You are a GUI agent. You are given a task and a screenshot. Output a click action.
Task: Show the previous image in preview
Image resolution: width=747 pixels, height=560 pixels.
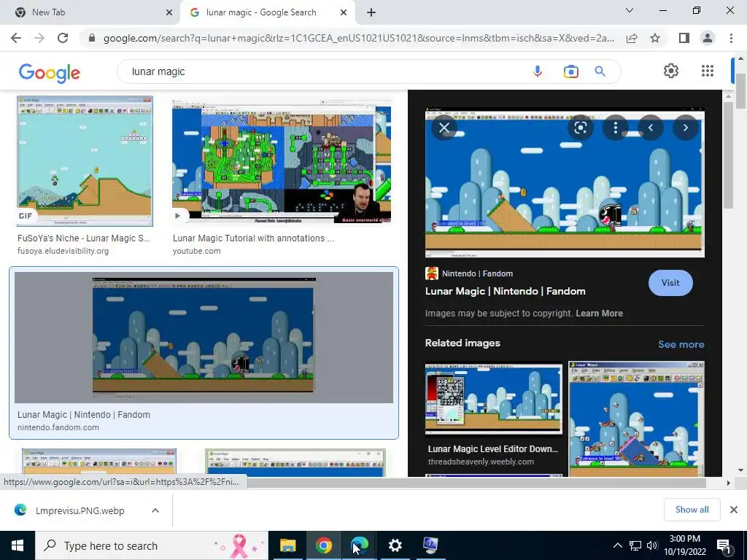(x=650, y=128)
